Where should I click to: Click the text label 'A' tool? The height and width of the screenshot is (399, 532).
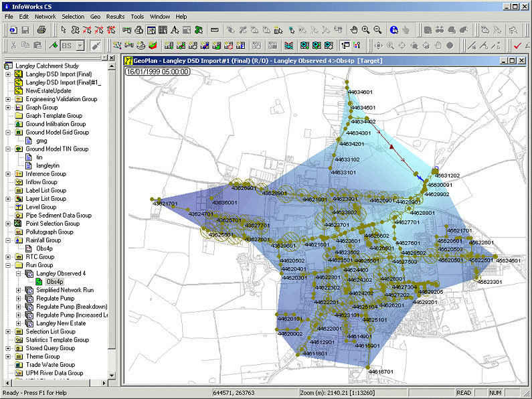[x=175, y=30]
